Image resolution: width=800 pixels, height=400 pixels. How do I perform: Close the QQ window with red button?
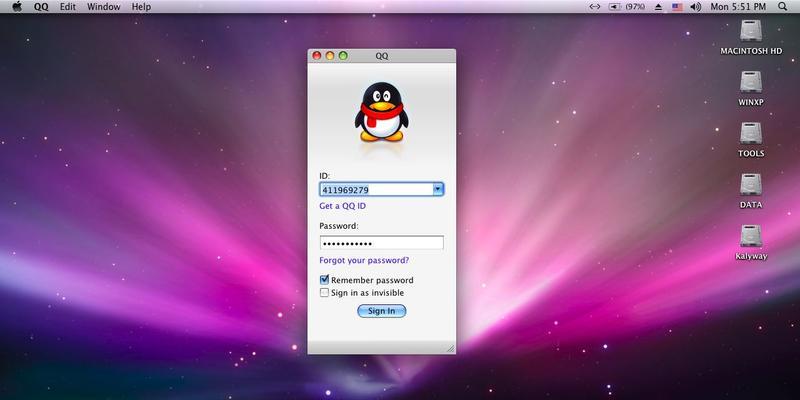[317, 56]
